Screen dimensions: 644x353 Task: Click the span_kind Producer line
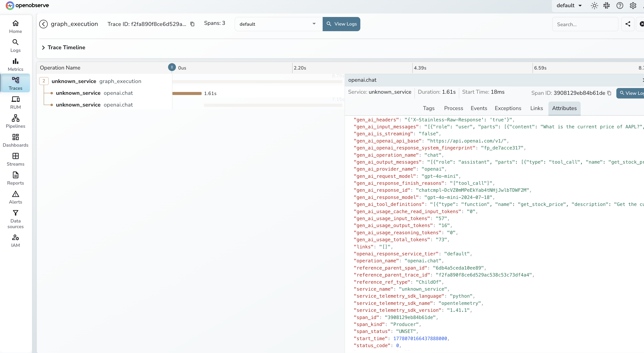pyautogui.click(x=387, y=324)
